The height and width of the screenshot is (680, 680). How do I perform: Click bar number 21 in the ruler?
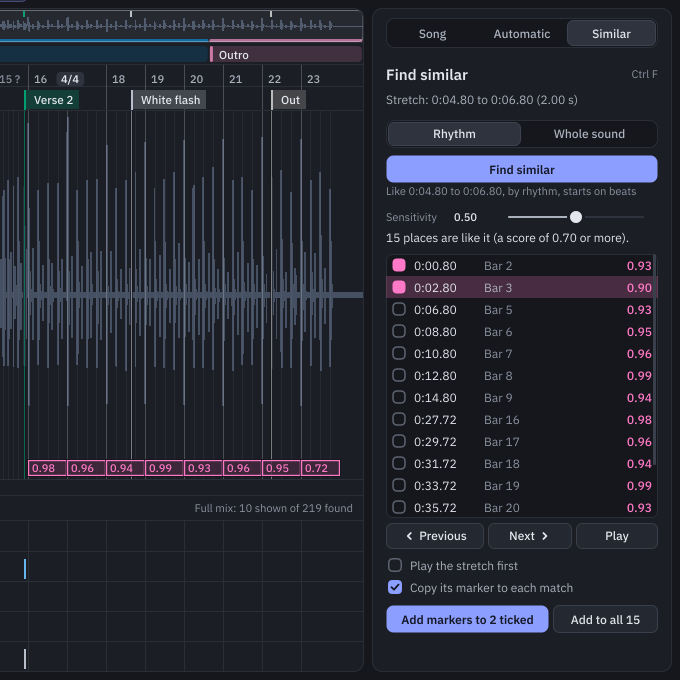[x=235, y=79]
